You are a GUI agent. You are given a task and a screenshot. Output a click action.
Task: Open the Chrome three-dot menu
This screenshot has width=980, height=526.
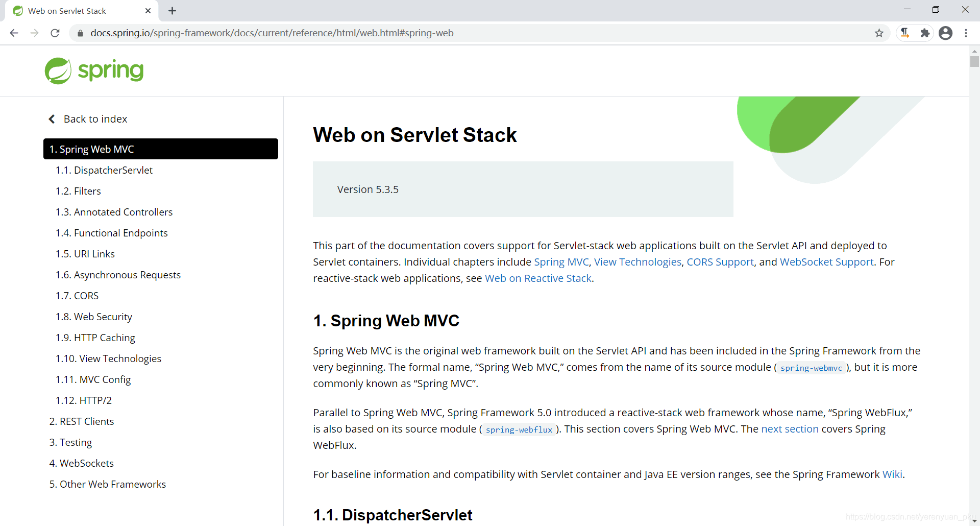(x=966, y=33)
